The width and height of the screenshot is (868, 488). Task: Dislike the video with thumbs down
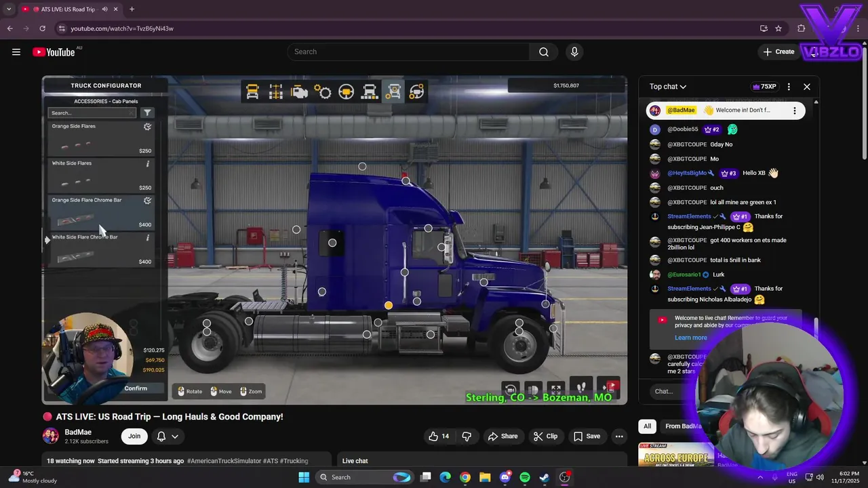pos(467,436)
